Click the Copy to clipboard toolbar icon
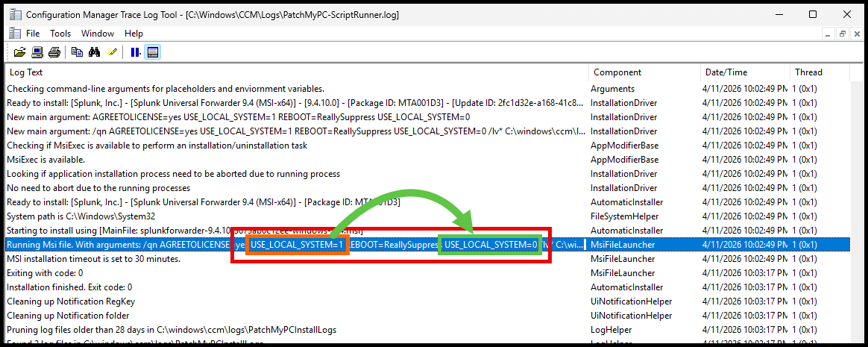This screenshot has height=347, width=868. [x=77, y=53]
